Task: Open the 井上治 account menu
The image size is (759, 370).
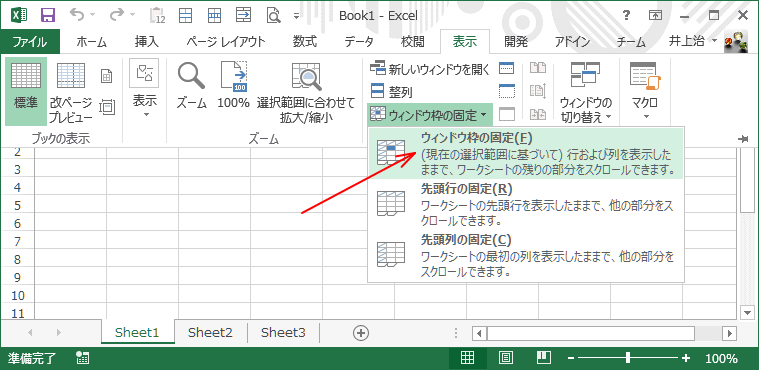Action: [693, 42]
